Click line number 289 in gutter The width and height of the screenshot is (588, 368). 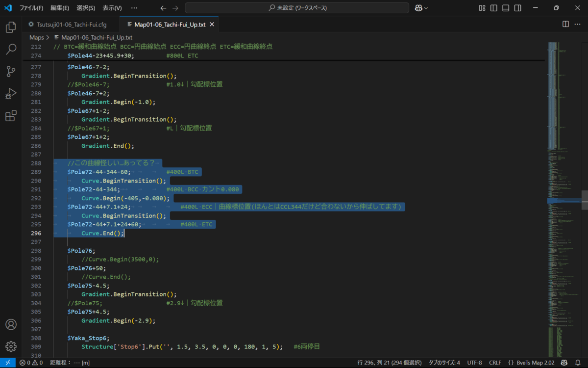pyautogui.click(x=36, y=172)
